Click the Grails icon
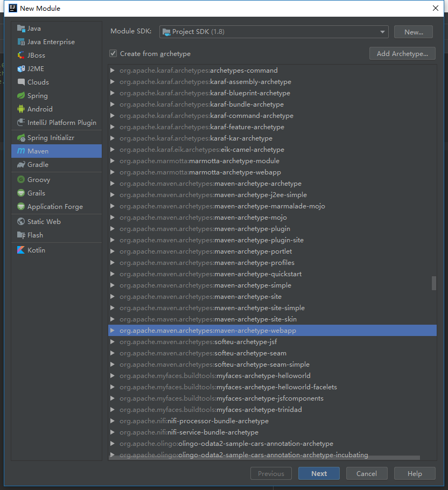Screen dimensions: 448x490 tap(21, 193)
